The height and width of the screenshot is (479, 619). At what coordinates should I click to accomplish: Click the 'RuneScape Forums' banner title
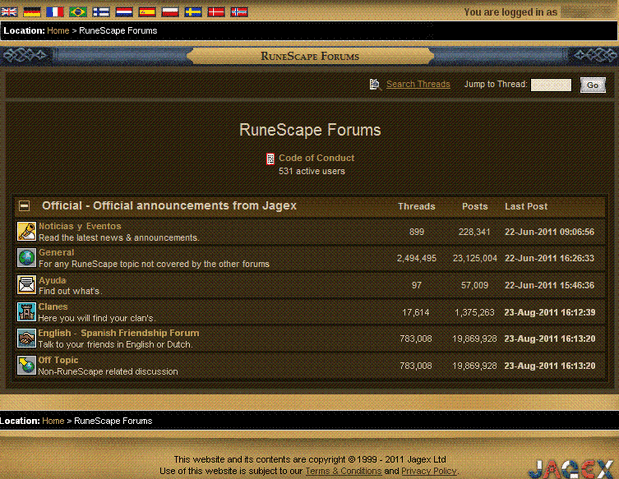pyautogui.click(x=310, y=56)
